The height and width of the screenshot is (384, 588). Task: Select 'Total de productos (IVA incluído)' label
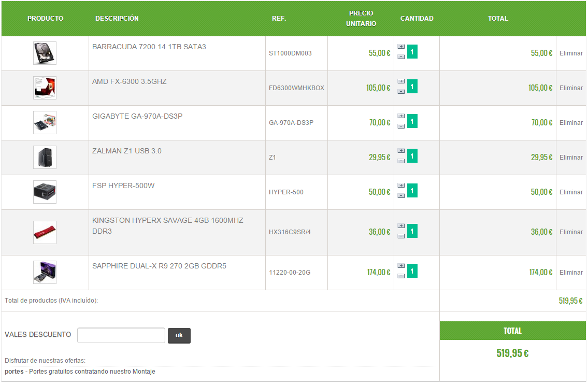point(51,301)
